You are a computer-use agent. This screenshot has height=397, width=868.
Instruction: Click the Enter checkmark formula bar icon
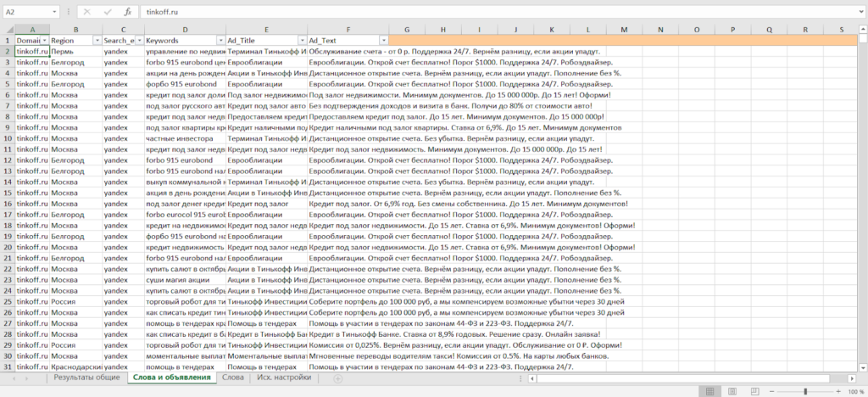(108, 12)
